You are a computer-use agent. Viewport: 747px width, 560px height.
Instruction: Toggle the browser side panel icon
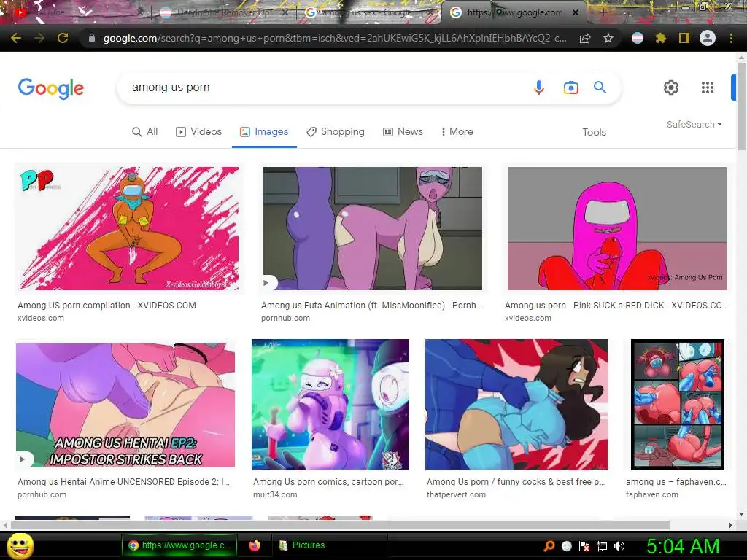[x=684, y=38]
